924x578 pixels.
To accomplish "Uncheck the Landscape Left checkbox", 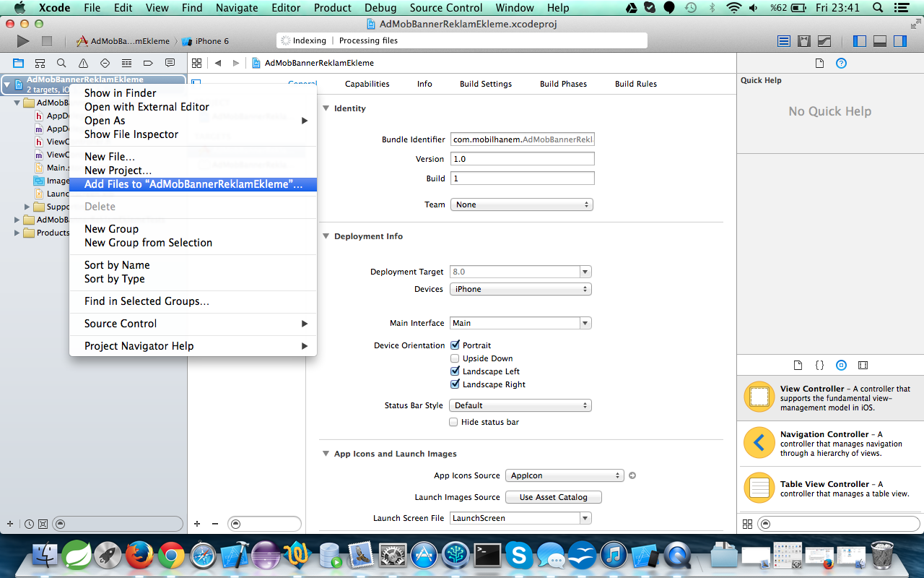I will click(x=455, y=371).
